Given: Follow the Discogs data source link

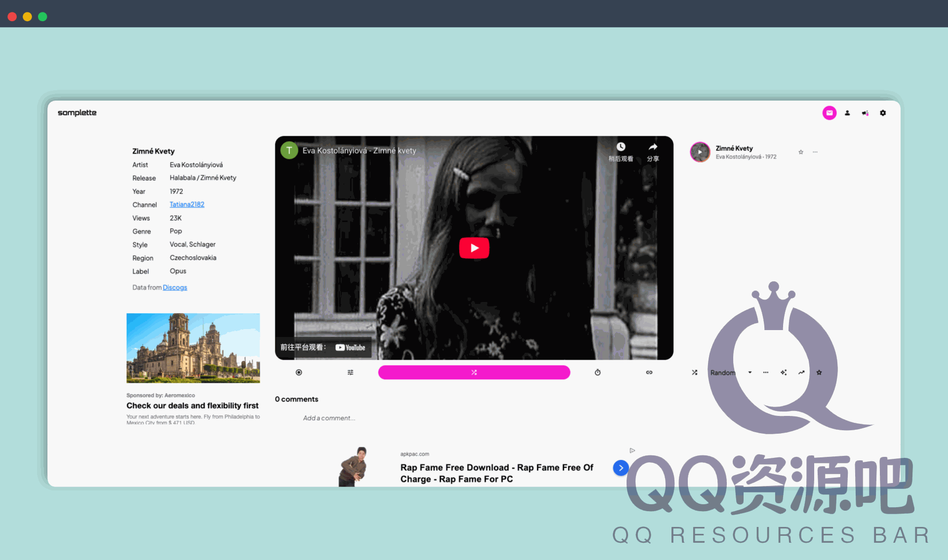Looking at the screenshot, I should pos(175,287).
